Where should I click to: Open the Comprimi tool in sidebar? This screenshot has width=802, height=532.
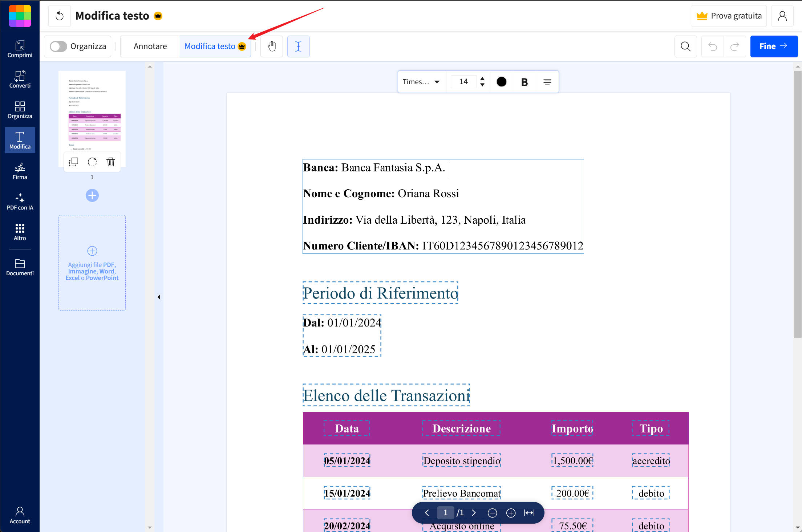(20, 49)
